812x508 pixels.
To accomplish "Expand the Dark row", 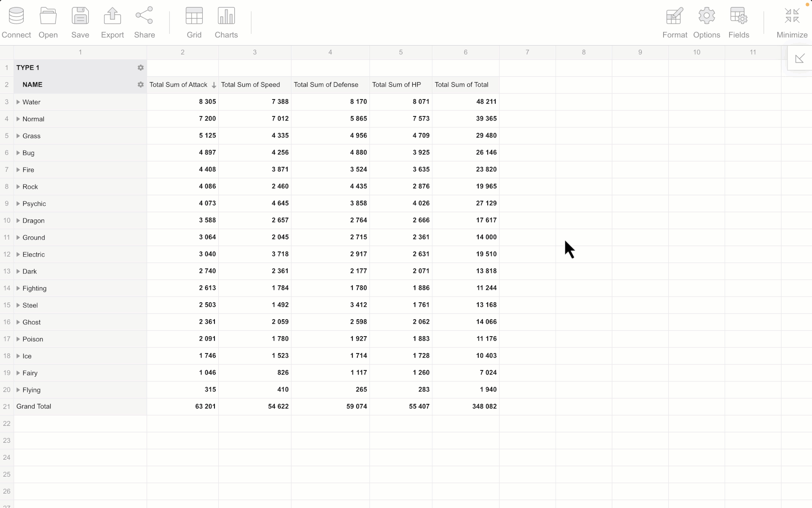I will tap(18, 271).
